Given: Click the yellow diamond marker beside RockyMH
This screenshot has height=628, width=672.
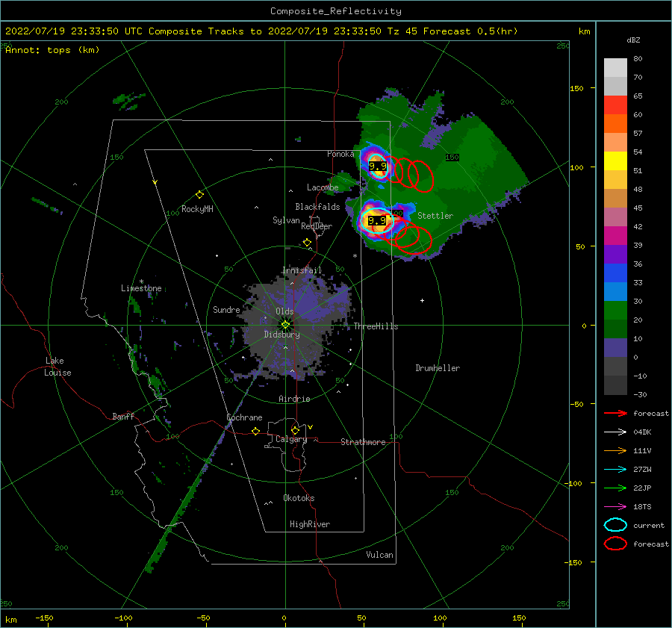Looking at the screenshot, I should click(199, 195).
